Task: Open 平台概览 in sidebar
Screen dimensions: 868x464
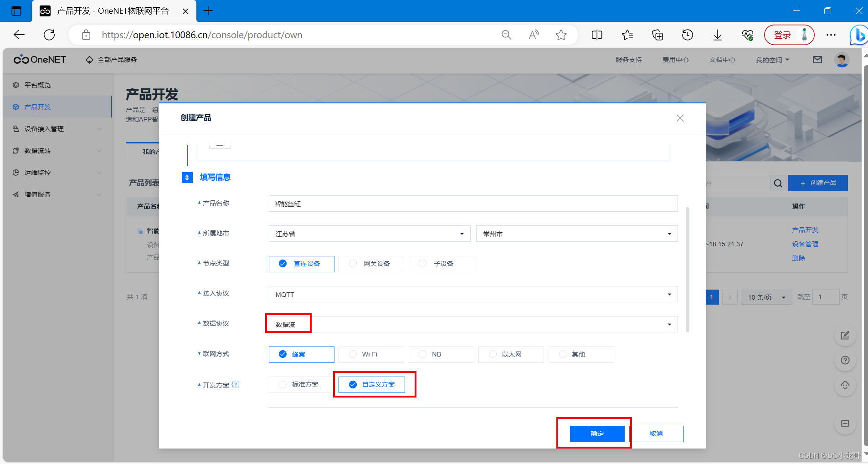Action: tap(57, 85)
